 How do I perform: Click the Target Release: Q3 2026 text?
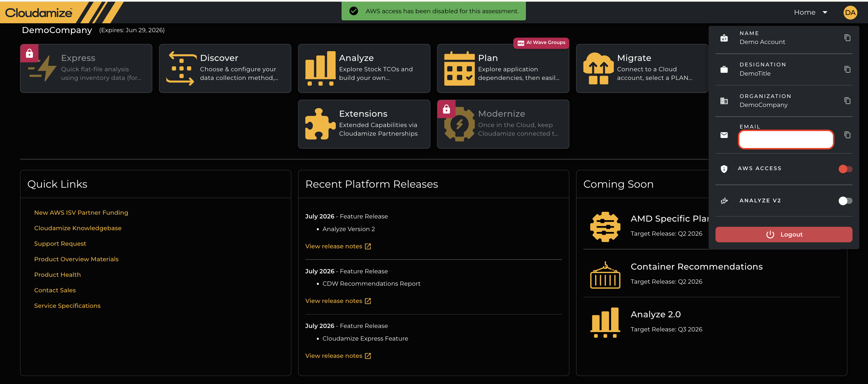666,329
